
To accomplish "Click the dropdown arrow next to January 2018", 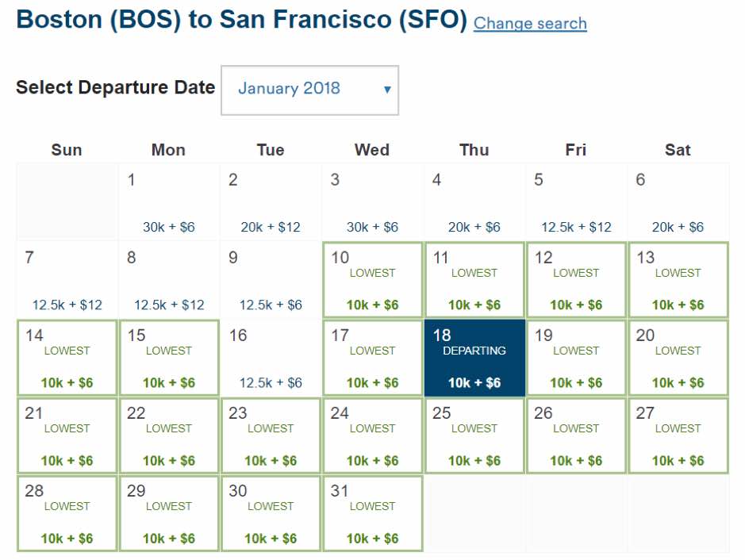I will [x=387, y=90].
